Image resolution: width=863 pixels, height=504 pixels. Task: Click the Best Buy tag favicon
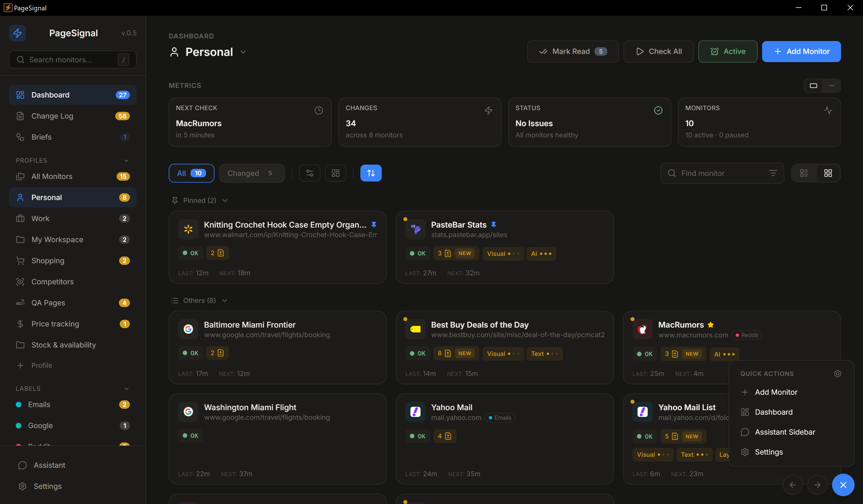415,329
